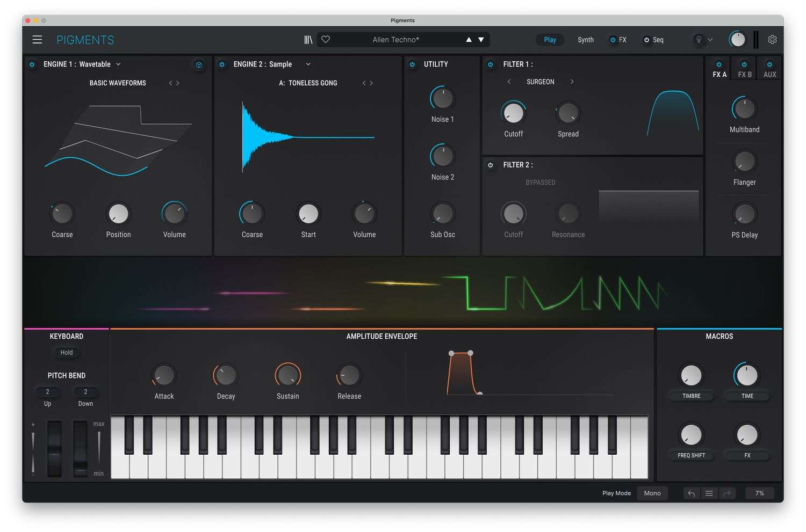Viewport: 806px width, 532px height.
Task: Click the Amplitude Envelope Sustain knob
Action: tap(287, 375)
